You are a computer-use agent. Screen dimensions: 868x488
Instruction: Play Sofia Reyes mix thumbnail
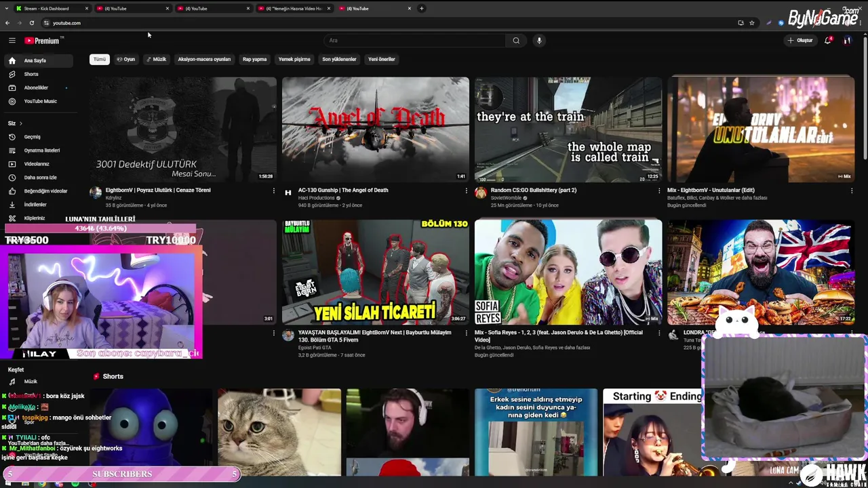568,272
